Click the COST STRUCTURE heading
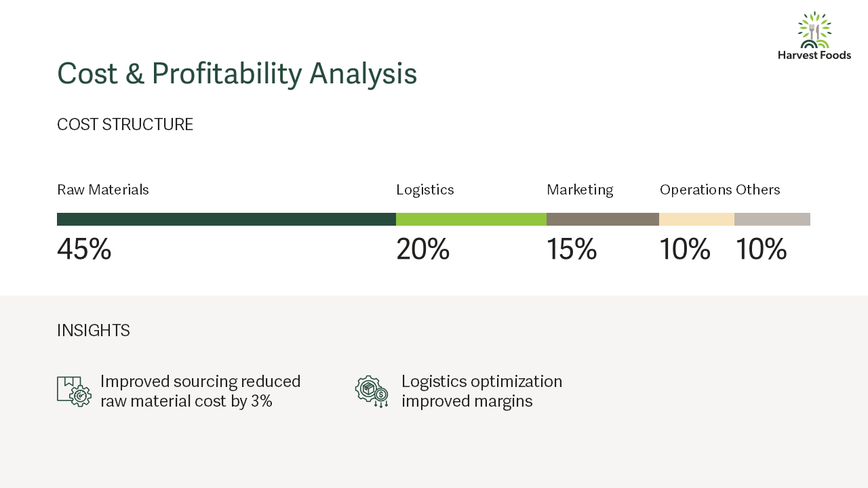 [125, 125]
